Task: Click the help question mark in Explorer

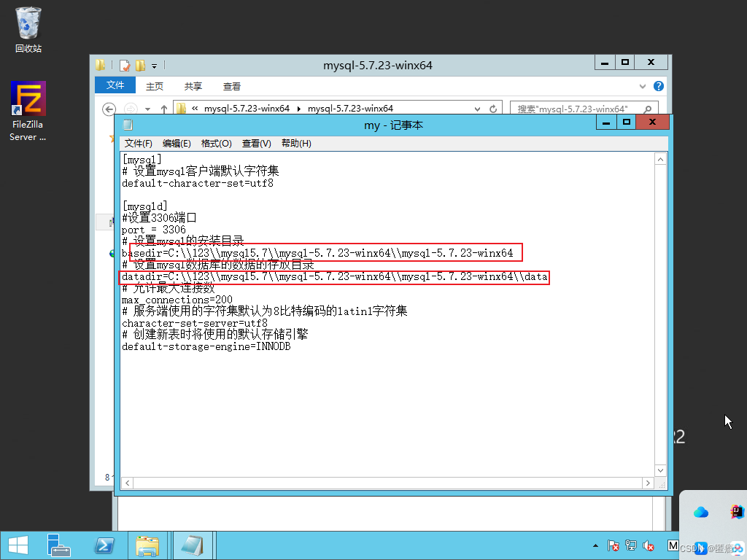Action: click(658, 86)
